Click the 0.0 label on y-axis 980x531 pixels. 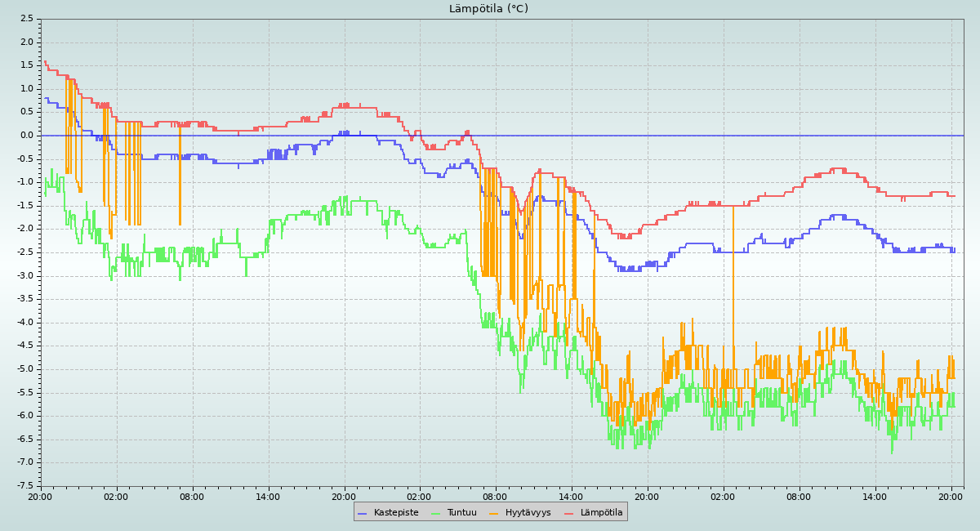[26, 136]
